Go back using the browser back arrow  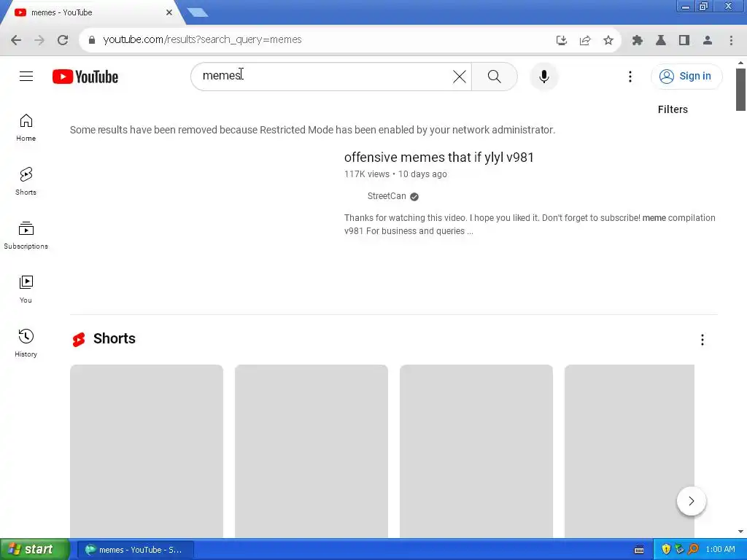(x=16, y=40)
